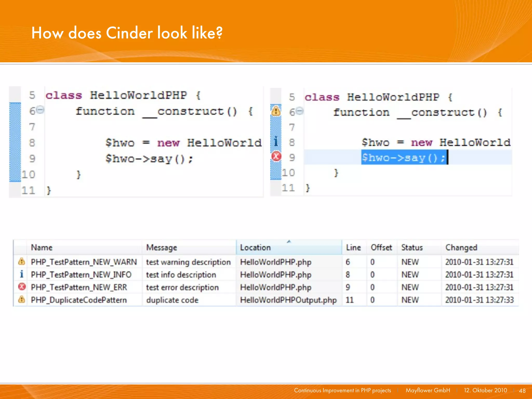Click 'class HelloWorldPHP {' in the left editor

coord(123,95)
